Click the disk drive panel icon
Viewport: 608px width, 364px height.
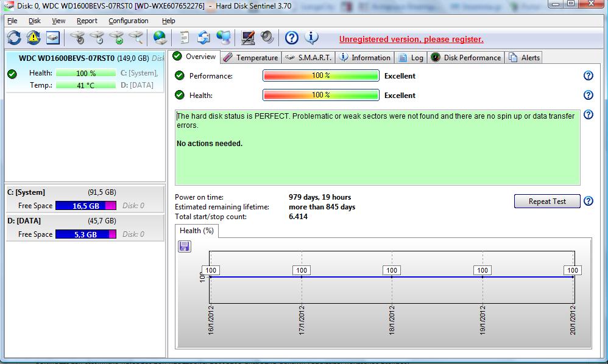coord(53,38)
